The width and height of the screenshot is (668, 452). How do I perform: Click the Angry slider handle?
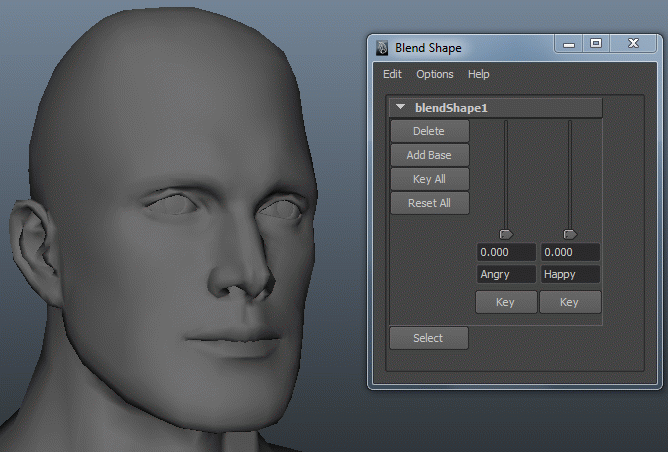(x=506, y=233)
